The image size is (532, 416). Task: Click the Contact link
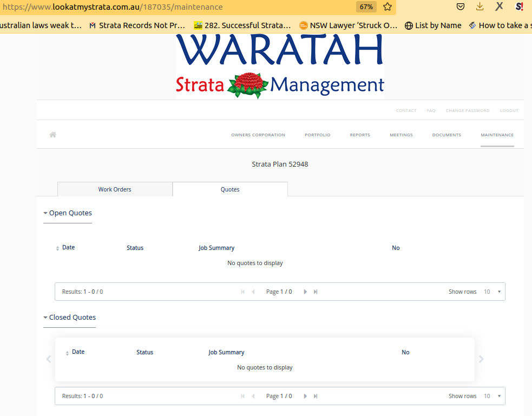click(x=406, y=110)
